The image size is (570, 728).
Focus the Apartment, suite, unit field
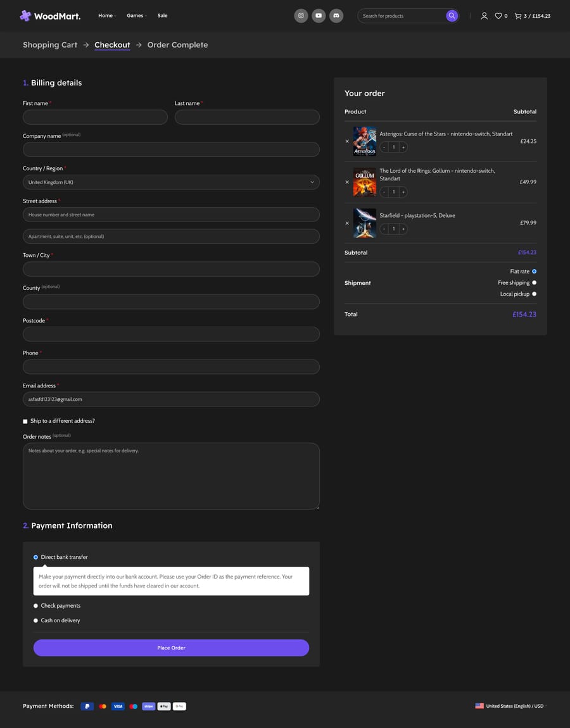coord(171,236)
